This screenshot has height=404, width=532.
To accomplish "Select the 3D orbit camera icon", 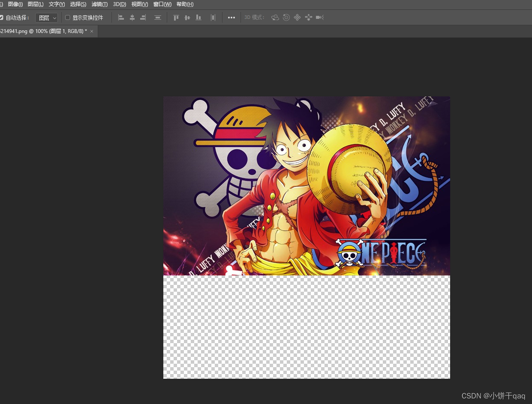I will pyautogui.click(x=275, y=18).
